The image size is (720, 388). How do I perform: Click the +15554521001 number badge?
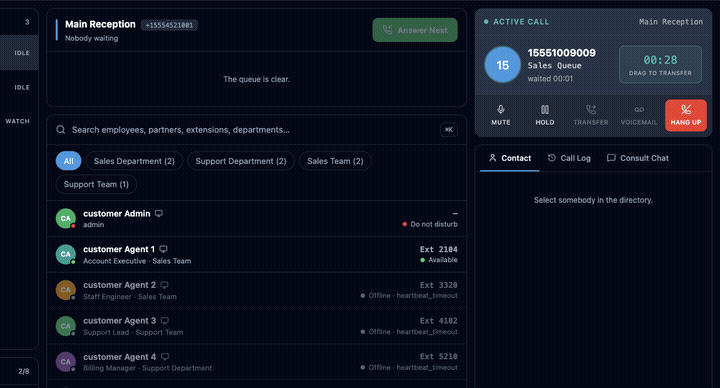[169, 25]
